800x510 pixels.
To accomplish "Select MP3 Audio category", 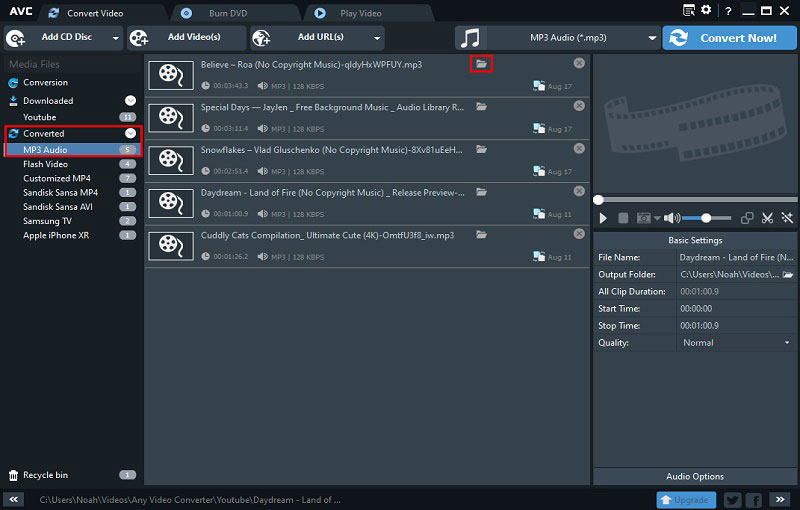I will click(x=71, y=149).
